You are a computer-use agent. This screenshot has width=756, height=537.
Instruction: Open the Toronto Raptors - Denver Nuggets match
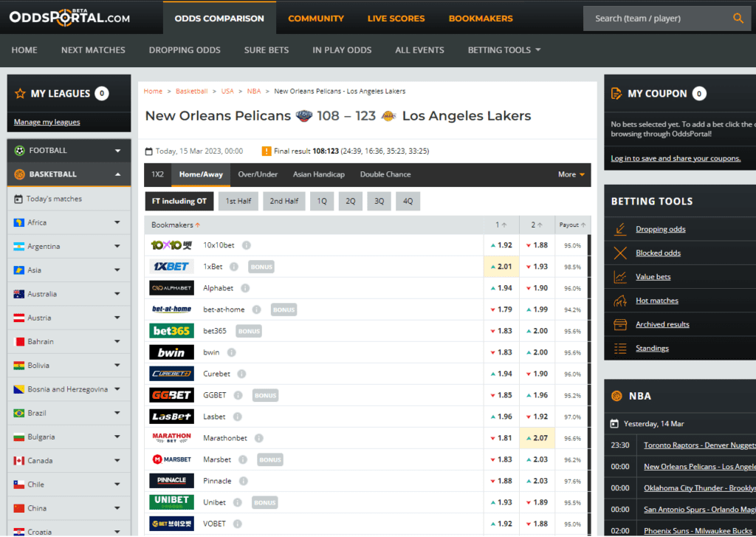699,445
